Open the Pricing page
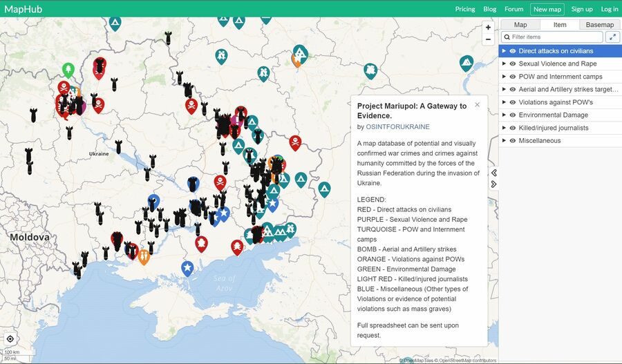Viewport: 622px width, 364px height. (x=465, y=9)
